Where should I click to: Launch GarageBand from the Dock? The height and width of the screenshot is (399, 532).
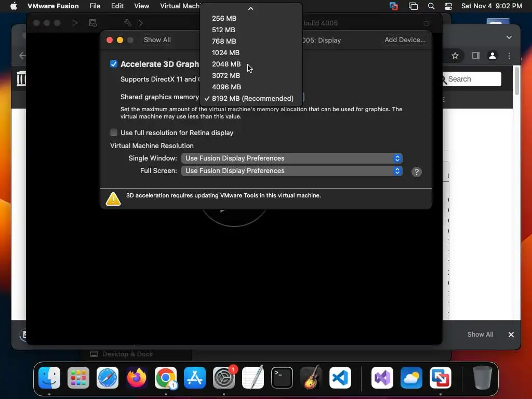tap(311, 378)
